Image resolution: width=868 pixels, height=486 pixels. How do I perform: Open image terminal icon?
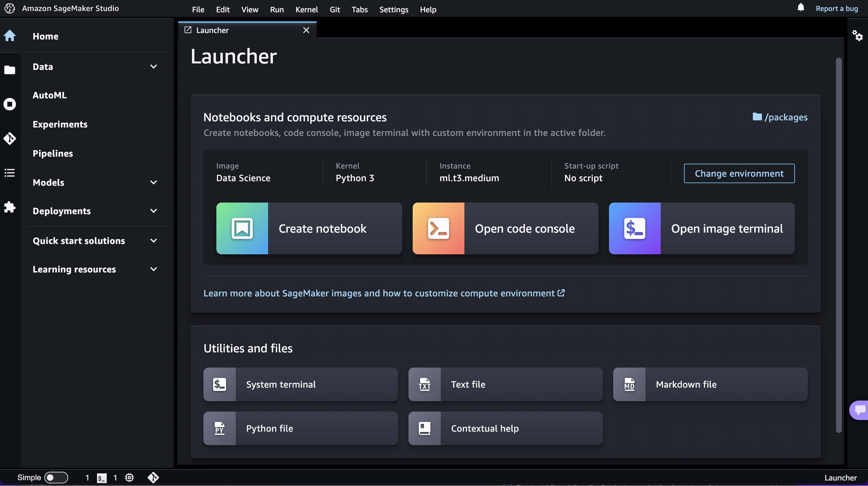634,228
